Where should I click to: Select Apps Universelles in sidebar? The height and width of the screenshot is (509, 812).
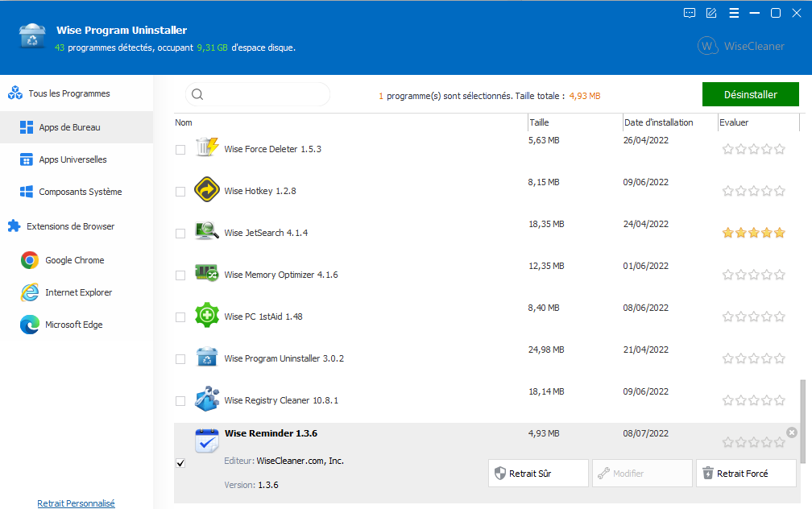77,159
